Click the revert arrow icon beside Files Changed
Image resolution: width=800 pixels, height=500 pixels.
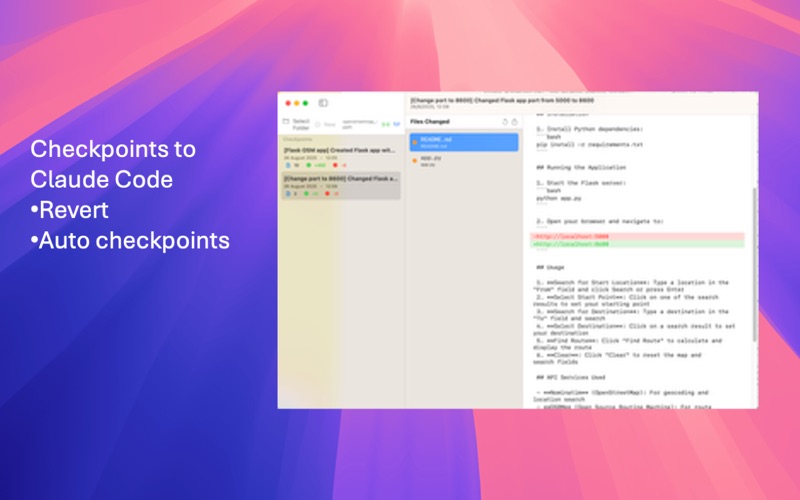505,122
